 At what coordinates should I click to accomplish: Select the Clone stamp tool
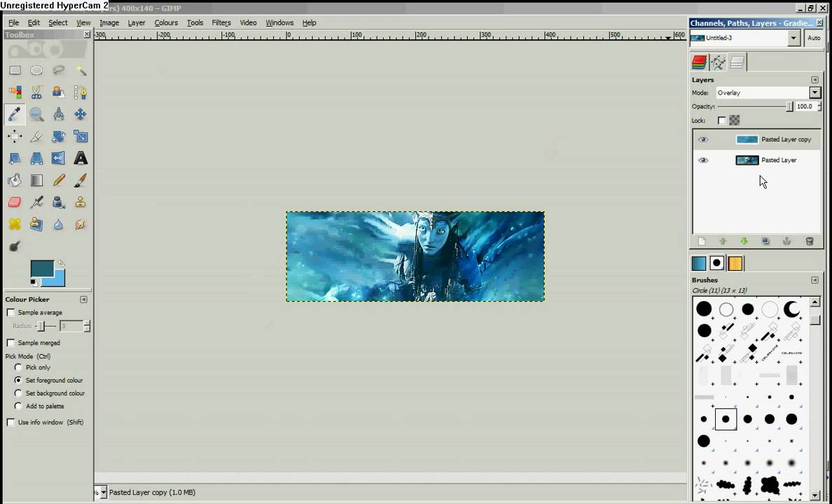coord(81,202)
